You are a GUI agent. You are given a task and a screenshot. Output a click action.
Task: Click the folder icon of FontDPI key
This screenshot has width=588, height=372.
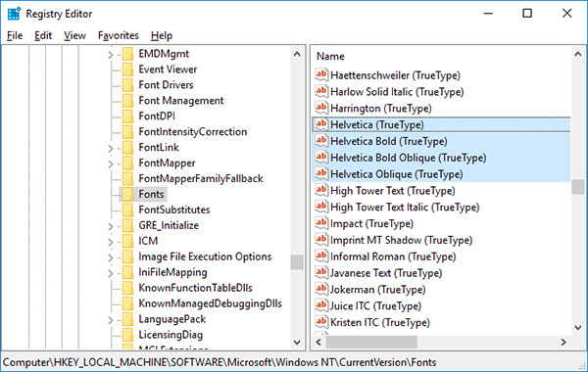127,116
